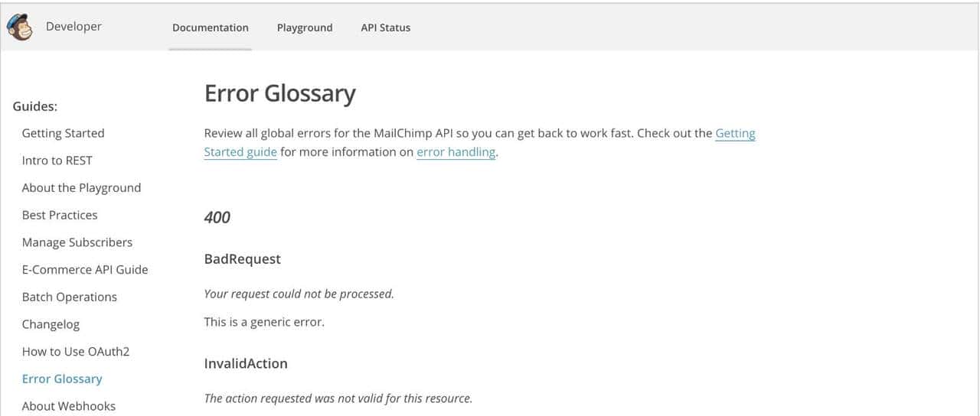Open How to Use OAuth2 guide
The image size is (980, 416).
76,352
